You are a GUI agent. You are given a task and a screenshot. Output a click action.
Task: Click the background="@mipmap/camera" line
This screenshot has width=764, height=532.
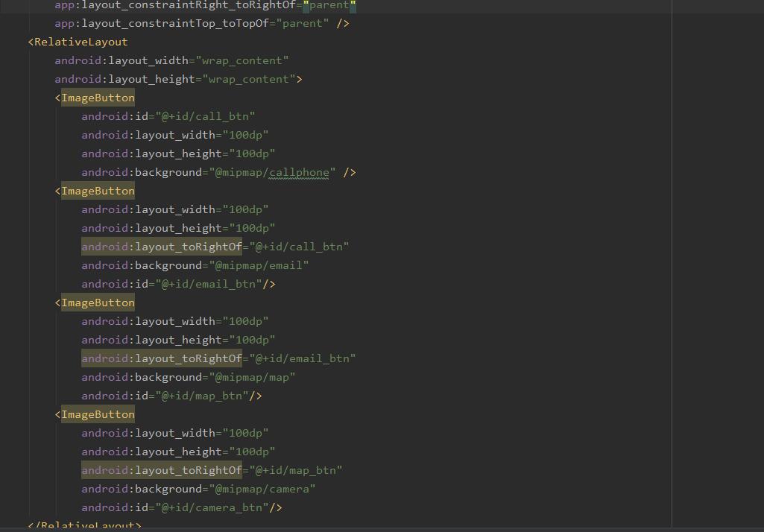pos(198,489)
